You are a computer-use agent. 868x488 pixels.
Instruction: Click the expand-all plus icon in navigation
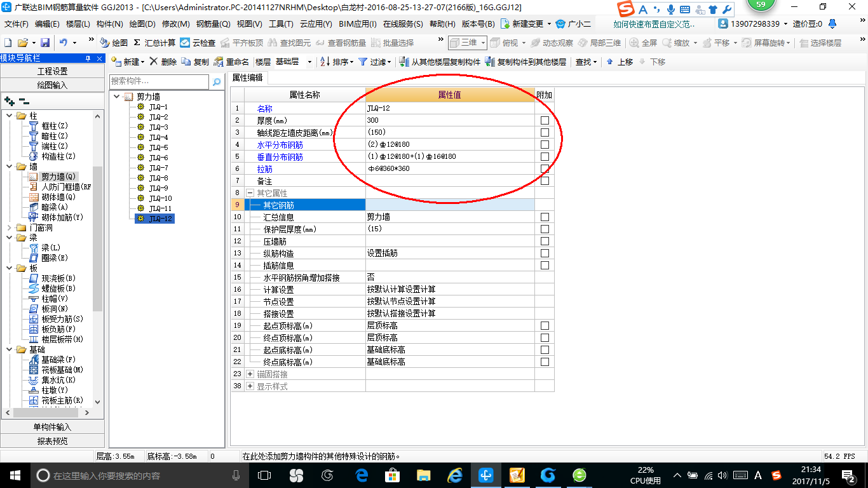pos(9,101)
